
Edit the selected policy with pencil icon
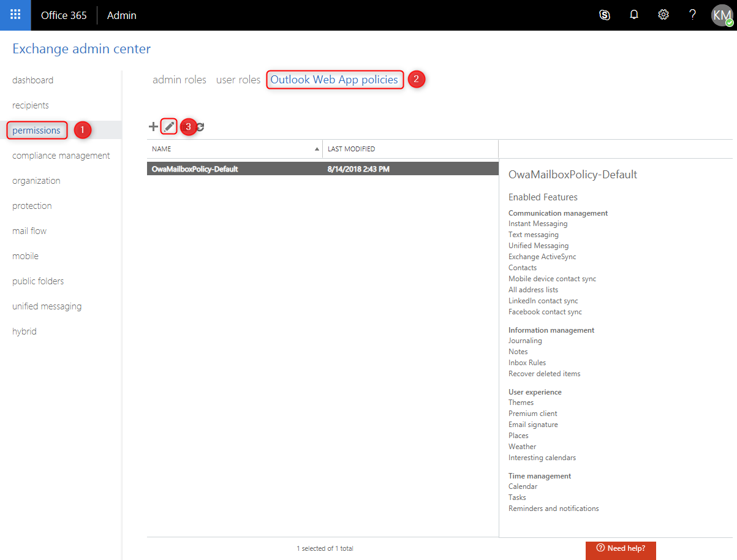click(169, 127)
